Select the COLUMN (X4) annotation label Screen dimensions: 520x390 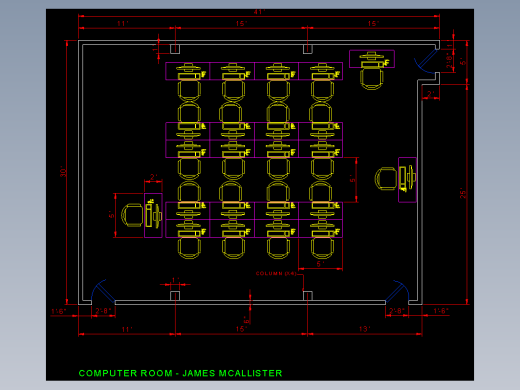pos(276,273)
